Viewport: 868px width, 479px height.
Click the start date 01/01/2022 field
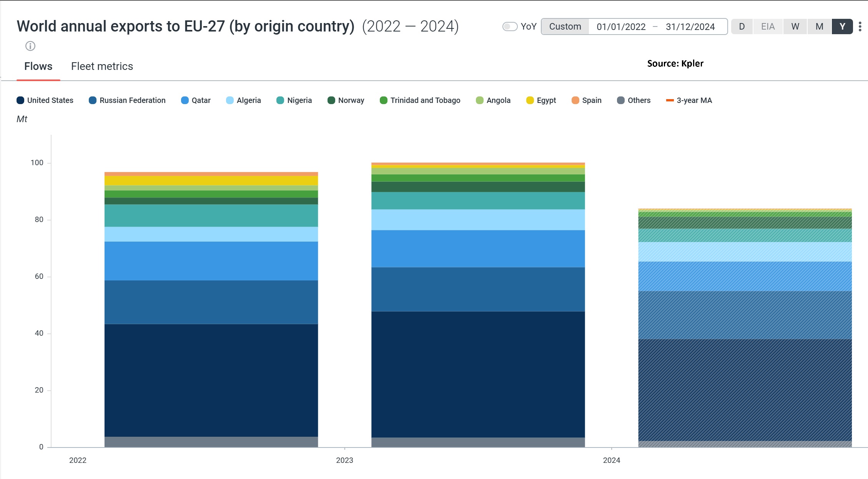[621, 27]
